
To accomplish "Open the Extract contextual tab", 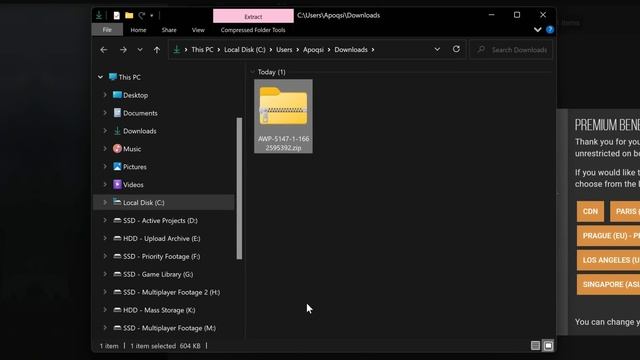I will pyautogui.click(x=253, y=16).
